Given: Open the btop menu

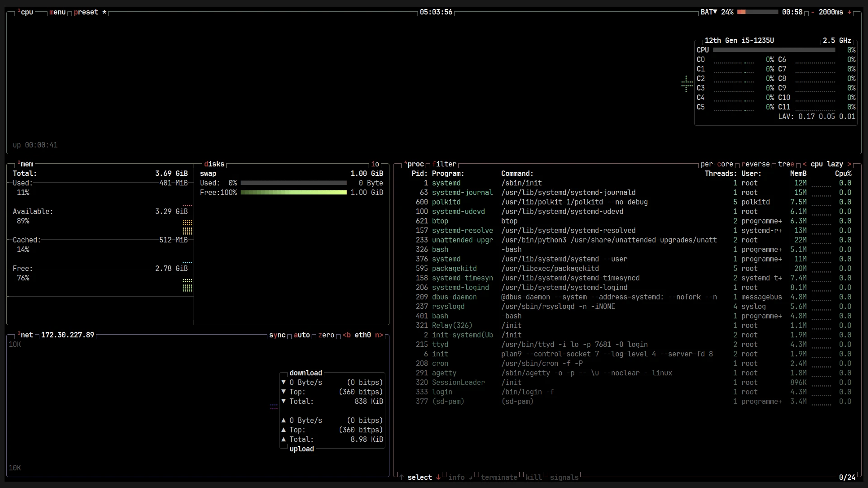Looking at the screenshot, I should pos(57,12).
